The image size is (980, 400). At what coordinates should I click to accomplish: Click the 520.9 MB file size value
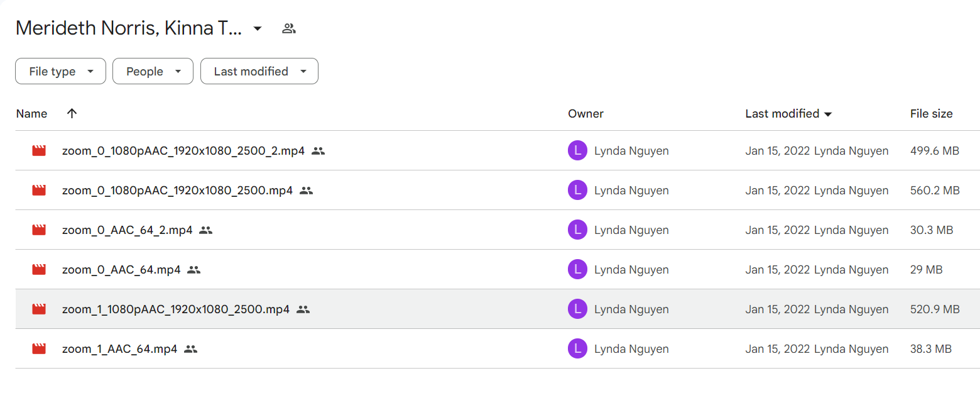(x=935, y=309)
